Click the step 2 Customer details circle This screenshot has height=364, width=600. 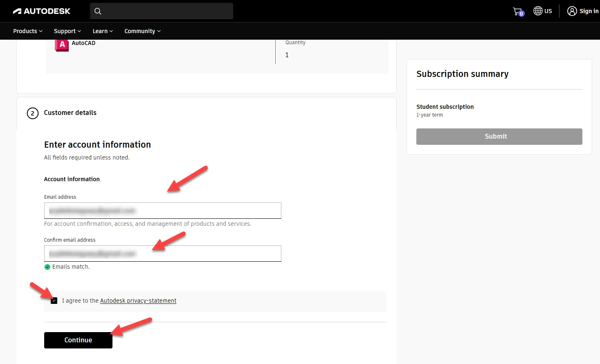(33, 113)
